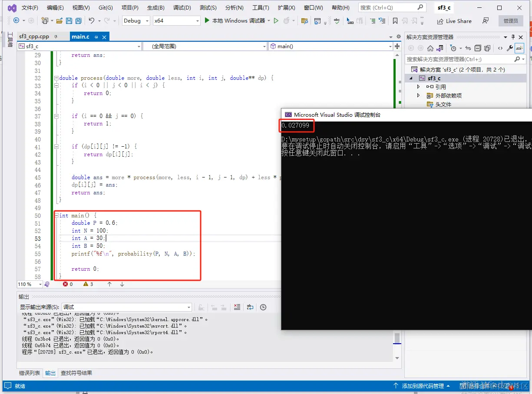532x394 pixels.
Task: Toggle the pin on the main.c tab
Action: pos(96,37)
